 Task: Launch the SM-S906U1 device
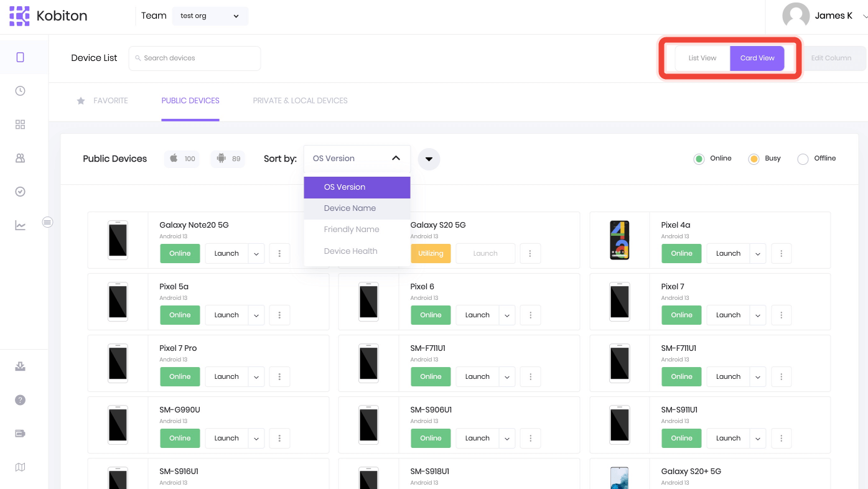tap(477, 438)
